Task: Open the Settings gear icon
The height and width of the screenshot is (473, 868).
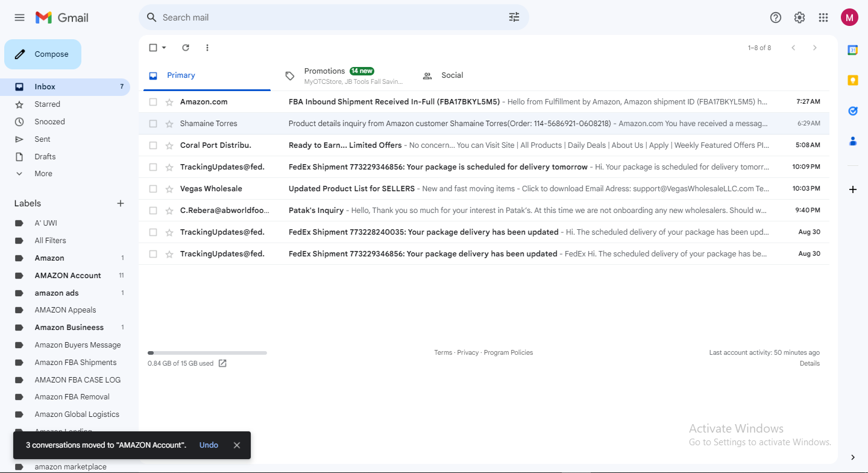Action: pos(799,17)
